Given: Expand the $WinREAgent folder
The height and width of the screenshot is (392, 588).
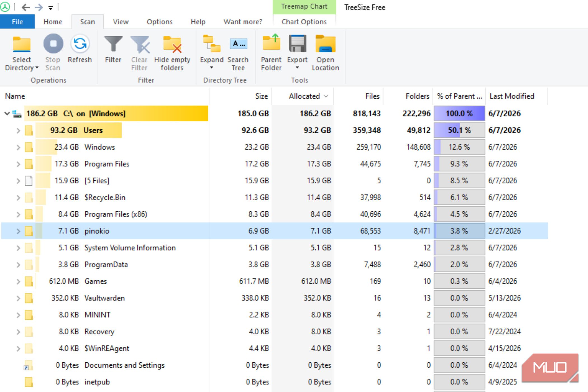Looking at the screenshot, I should coord(18,349).
